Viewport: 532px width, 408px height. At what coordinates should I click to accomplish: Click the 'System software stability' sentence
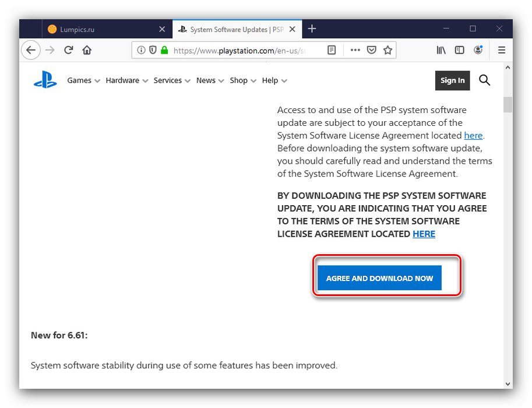[x=184, y=365]
